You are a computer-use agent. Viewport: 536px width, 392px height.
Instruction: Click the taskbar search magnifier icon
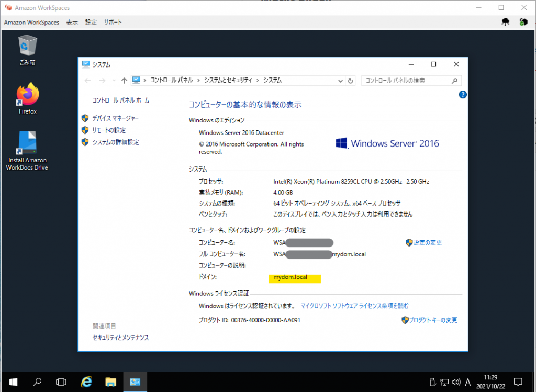point(37,382)
